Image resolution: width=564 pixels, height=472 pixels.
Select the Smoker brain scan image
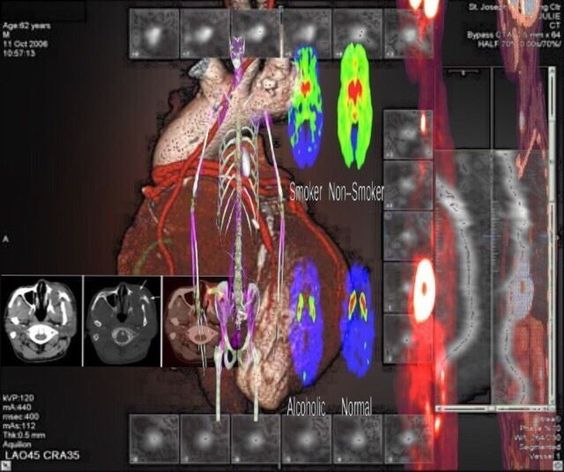305,107
